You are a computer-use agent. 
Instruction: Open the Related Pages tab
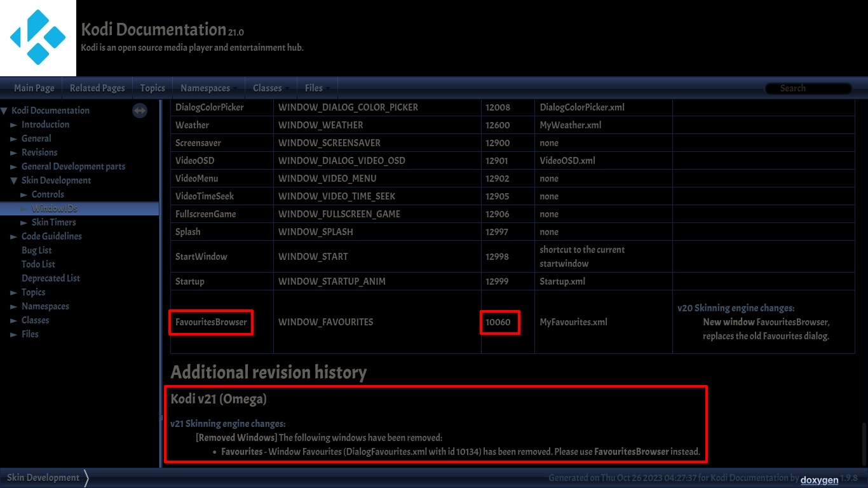click(97, 88)
